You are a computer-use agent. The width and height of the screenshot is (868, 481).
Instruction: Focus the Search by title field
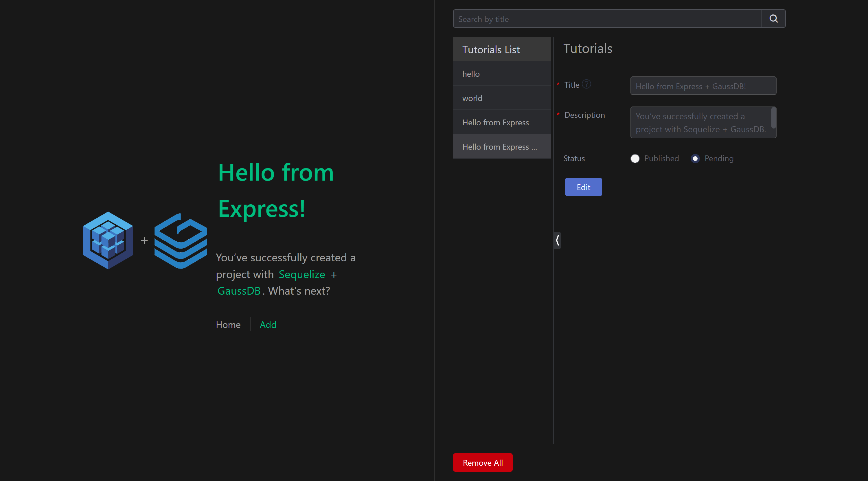[606, 19]
